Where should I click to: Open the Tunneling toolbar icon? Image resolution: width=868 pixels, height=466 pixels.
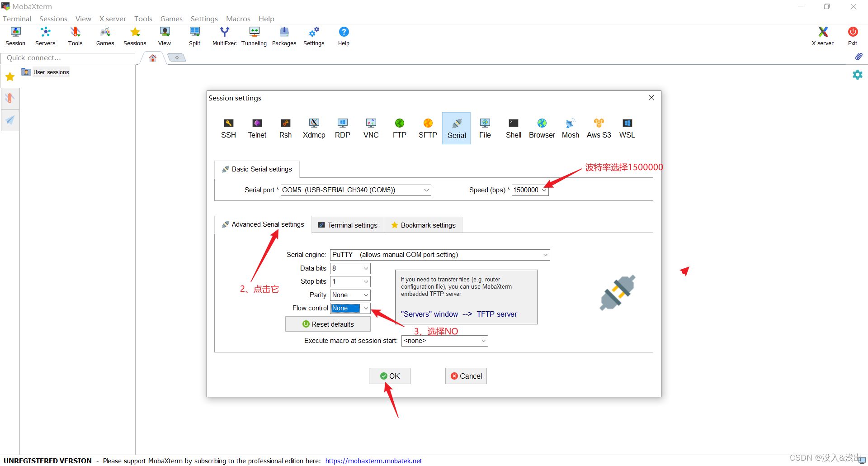[254, 36]
